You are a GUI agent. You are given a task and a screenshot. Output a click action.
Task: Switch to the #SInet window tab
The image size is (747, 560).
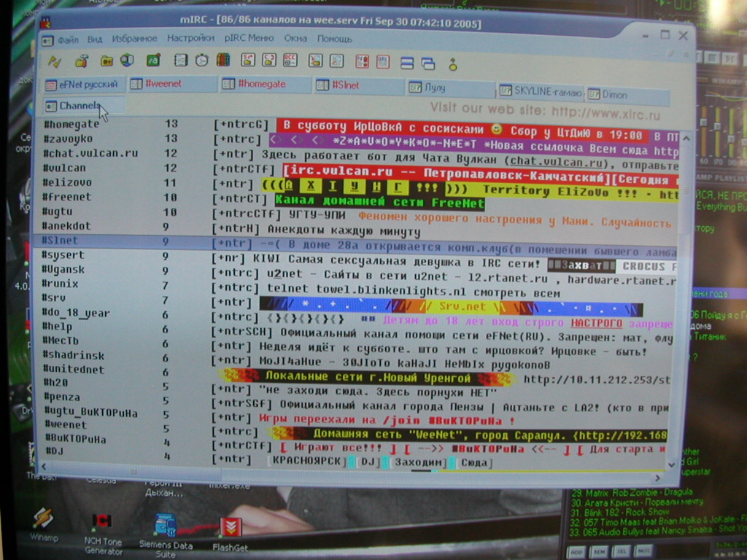(x=358, y=85)
